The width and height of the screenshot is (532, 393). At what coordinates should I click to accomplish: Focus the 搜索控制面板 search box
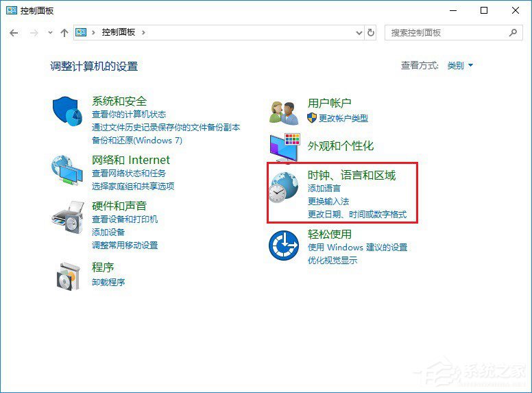(453, 33)
